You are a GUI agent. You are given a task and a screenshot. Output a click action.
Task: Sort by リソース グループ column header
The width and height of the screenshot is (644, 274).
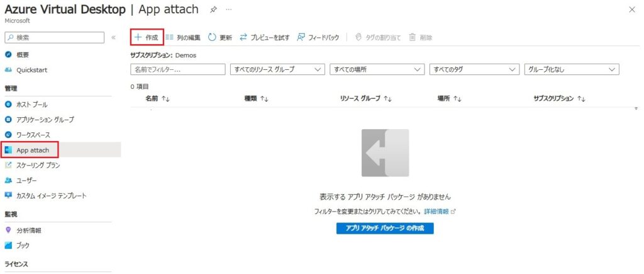tap(366, 99)
